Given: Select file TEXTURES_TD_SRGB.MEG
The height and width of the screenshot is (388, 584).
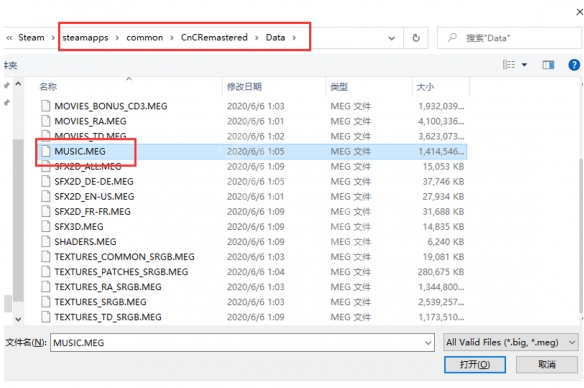Looking at the screenshot, I should pos(108,317).
